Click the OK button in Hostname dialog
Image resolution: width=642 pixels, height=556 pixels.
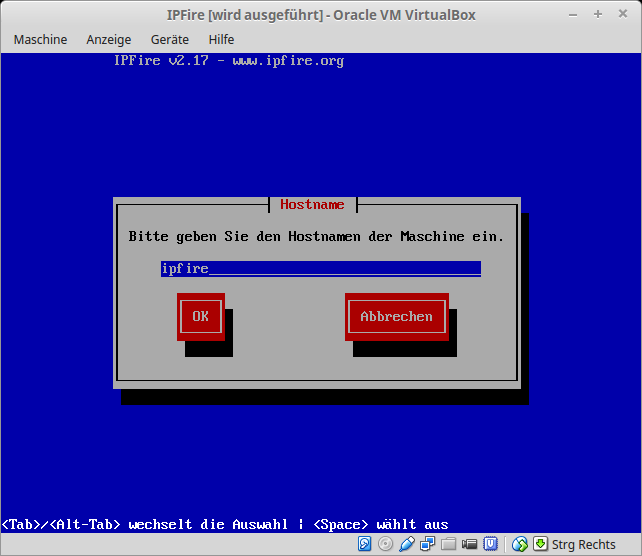(201, 316)
